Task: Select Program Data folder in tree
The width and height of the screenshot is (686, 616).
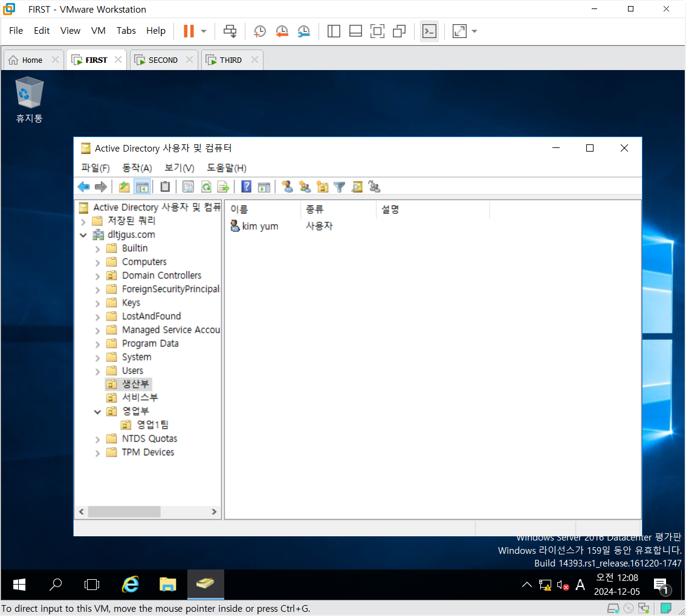Action: click(150, 343)
